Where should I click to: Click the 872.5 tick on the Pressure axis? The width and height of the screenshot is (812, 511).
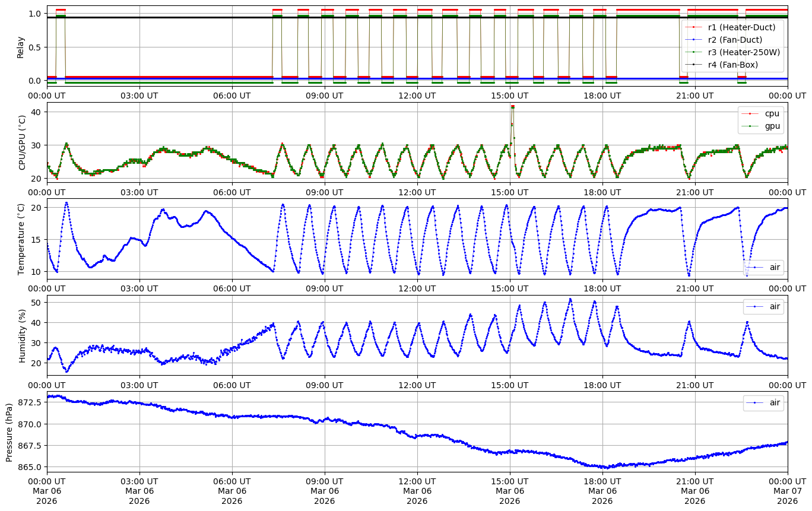click(30, 402)
